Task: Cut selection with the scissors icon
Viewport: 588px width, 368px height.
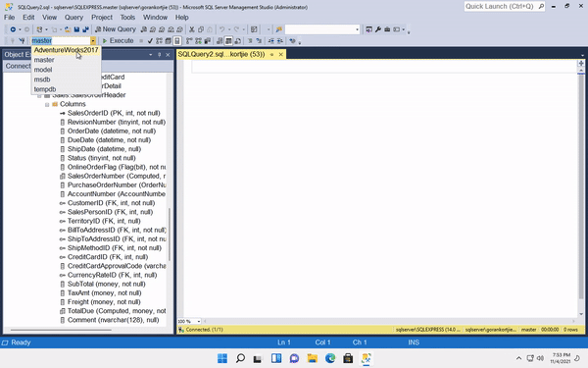Action: [192, 29]
